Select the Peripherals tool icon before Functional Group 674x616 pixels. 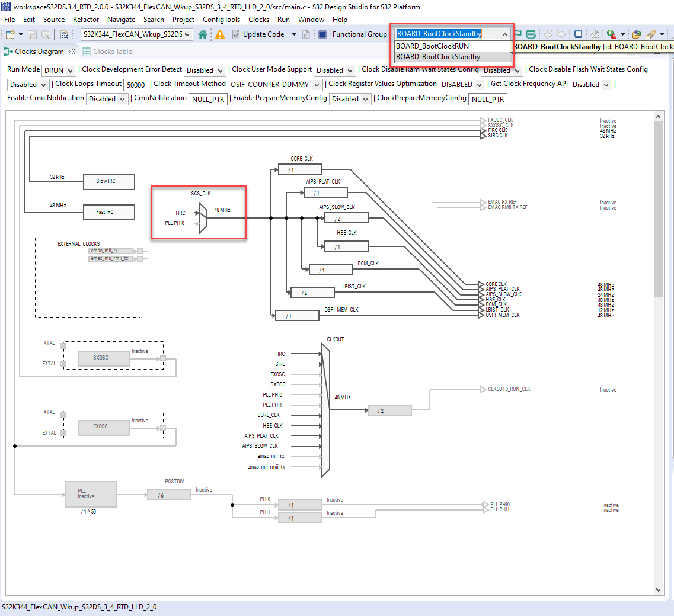pos(321,34)
